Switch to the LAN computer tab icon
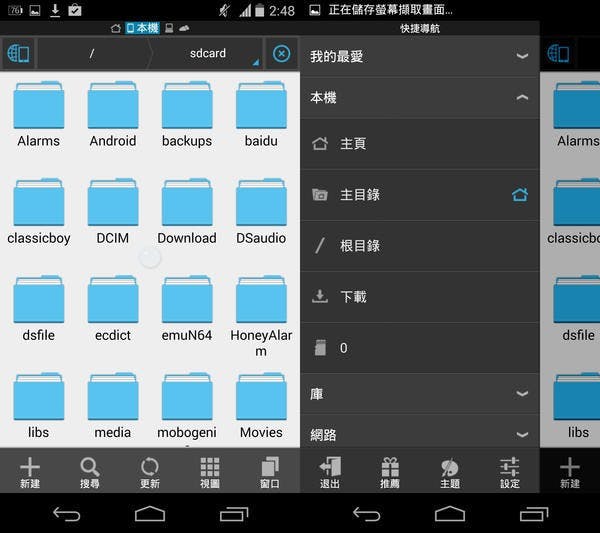600x533 pixels. click(x=169, y=28)
